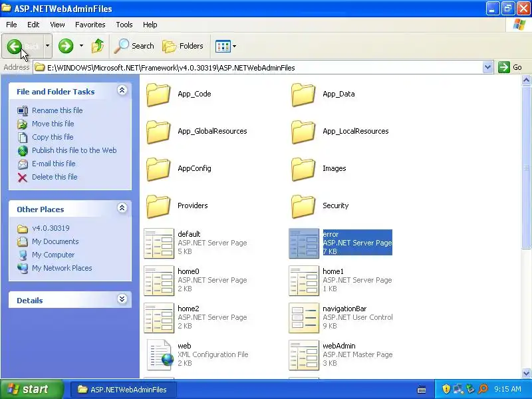Screen dimensions: 532x399
Task: Select the Security folder icon
Action: click(x=303, y=207)
